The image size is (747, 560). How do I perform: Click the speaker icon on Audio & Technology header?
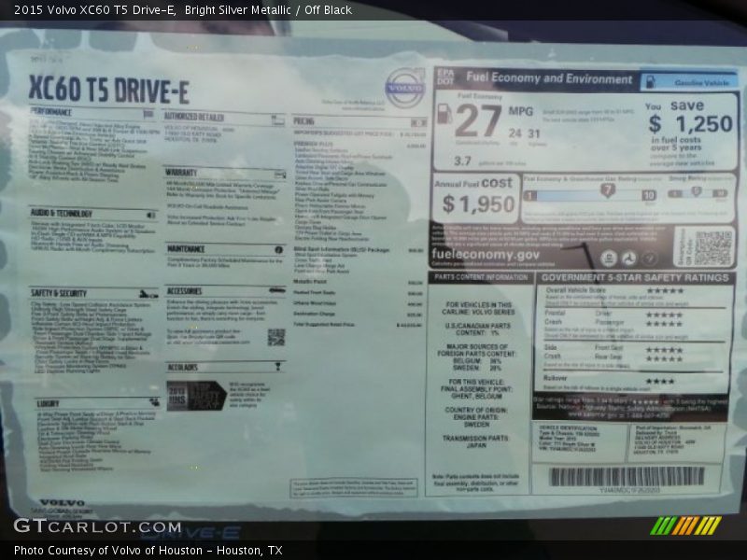click(151, 216)
